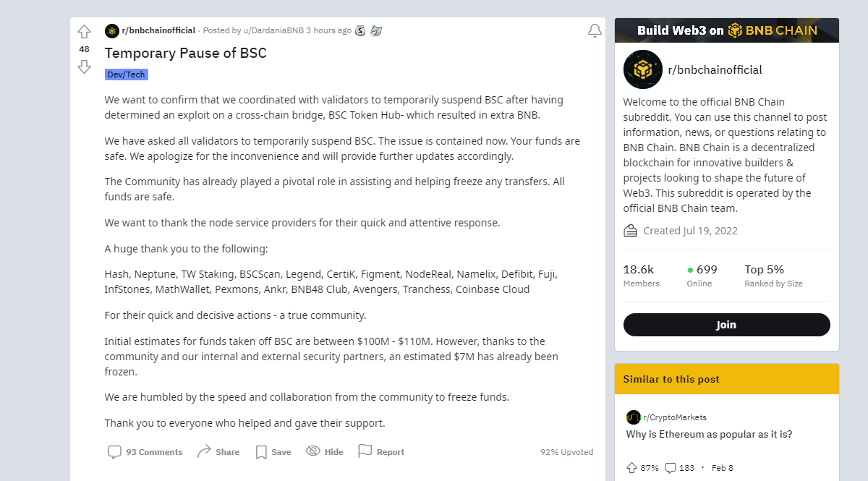Click the second award icon in the post header
The image size is (868, 481).
point(375,30)
